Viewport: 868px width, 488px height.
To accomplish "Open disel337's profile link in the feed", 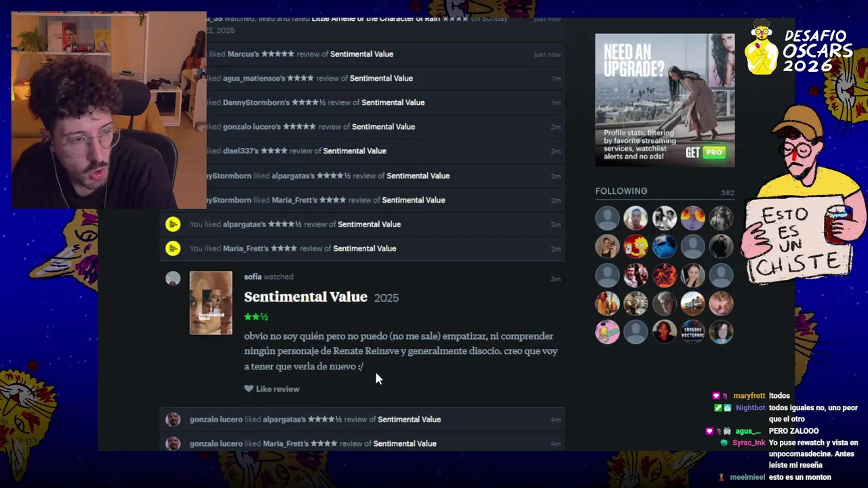I will 241,150.
